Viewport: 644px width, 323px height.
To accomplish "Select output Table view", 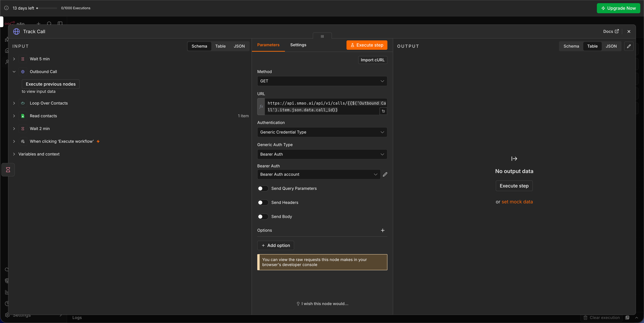I will click(592, 46).
